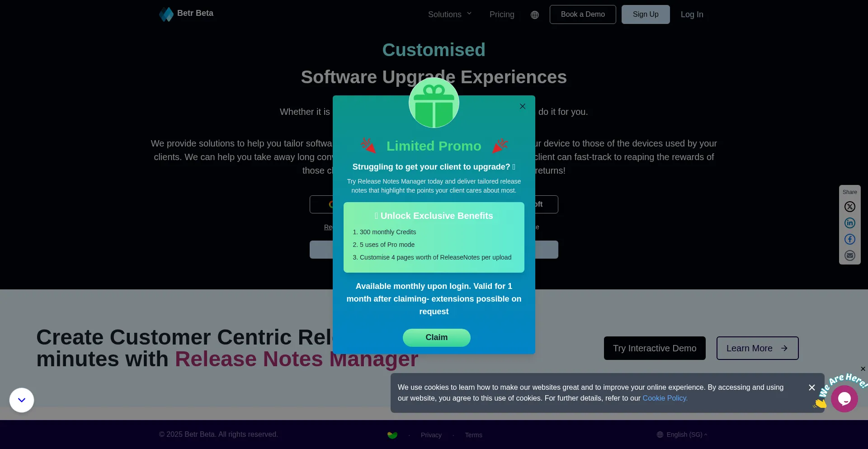This screenshot has width=868, height=449.
Task: Open the Cookie Policy link
Action: [x=665, y=398]
